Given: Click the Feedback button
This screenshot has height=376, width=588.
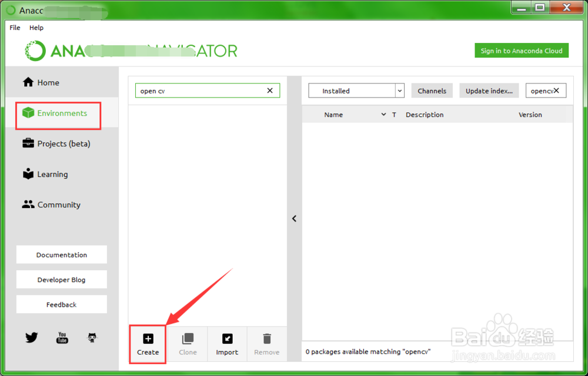Looking at the screenshot, I should point(62,304).
